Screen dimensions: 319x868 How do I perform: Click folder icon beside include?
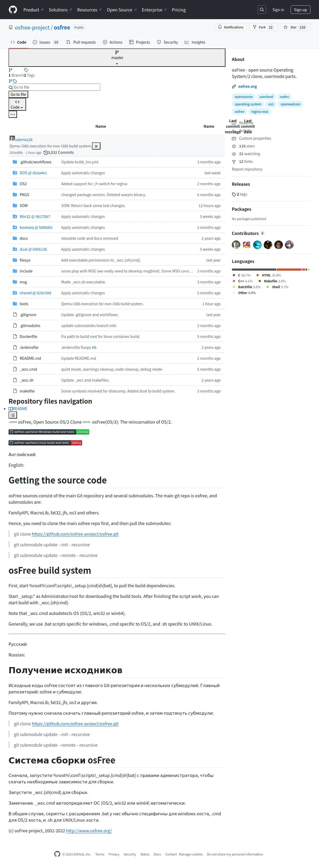coord(15,271)
